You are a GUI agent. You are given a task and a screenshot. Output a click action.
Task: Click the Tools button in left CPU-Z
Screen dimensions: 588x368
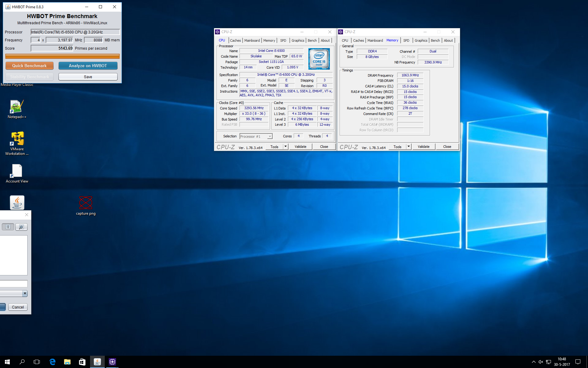coord(274,147)
